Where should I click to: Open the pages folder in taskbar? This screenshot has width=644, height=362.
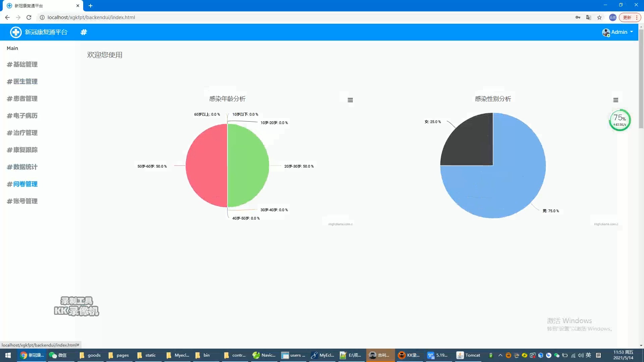pyautogui.click(x=119, y=355)
